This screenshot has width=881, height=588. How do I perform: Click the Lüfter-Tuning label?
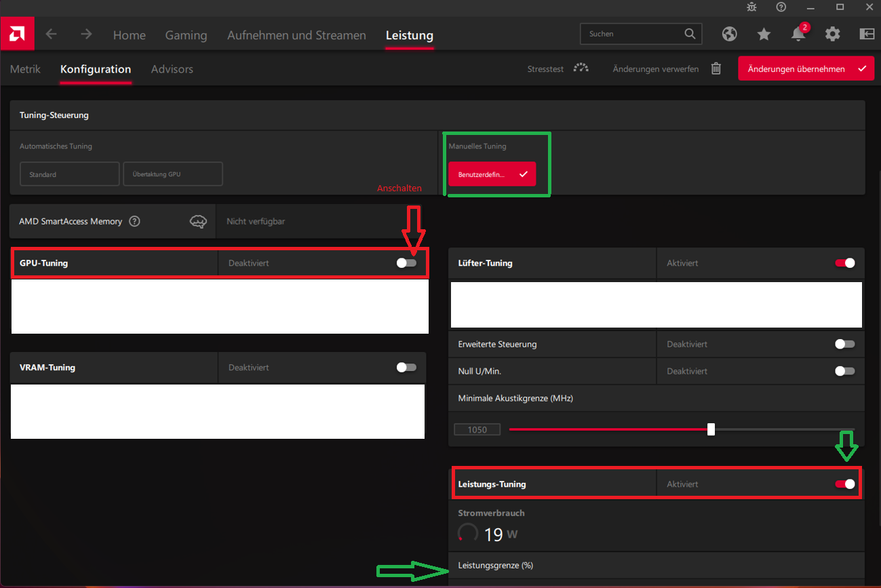click(486, 262)
